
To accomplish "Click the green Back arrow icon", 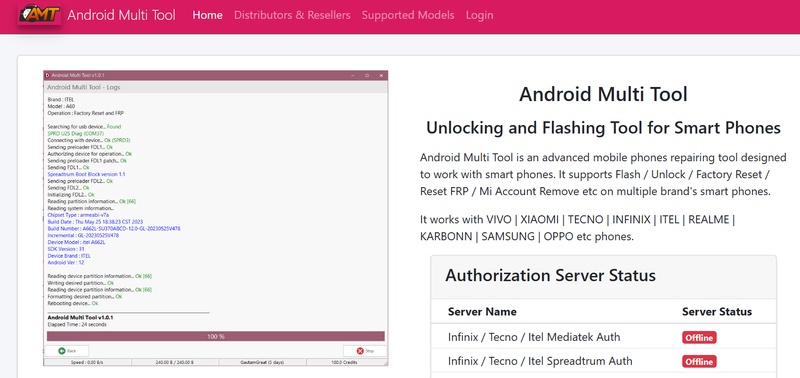I will tap(61, 351).
